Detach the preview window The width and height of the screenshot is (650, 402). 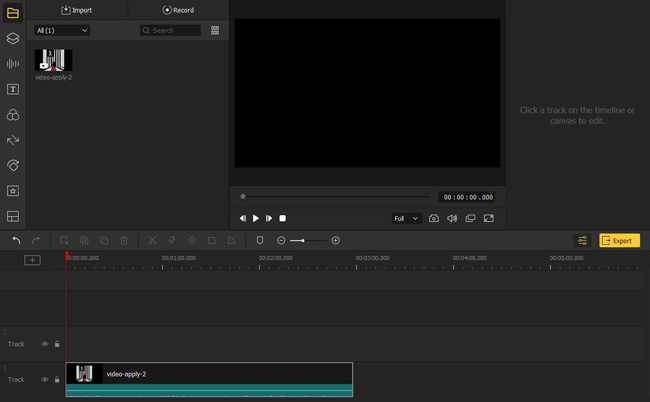[470, 218]
